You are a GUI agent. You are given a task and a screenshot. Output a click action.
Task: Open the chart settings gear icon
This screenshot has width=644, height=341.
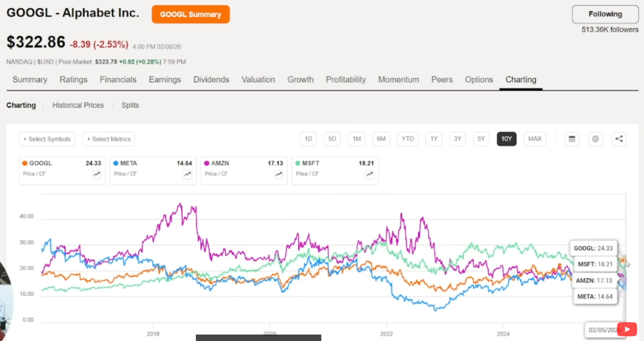(595, 139)
